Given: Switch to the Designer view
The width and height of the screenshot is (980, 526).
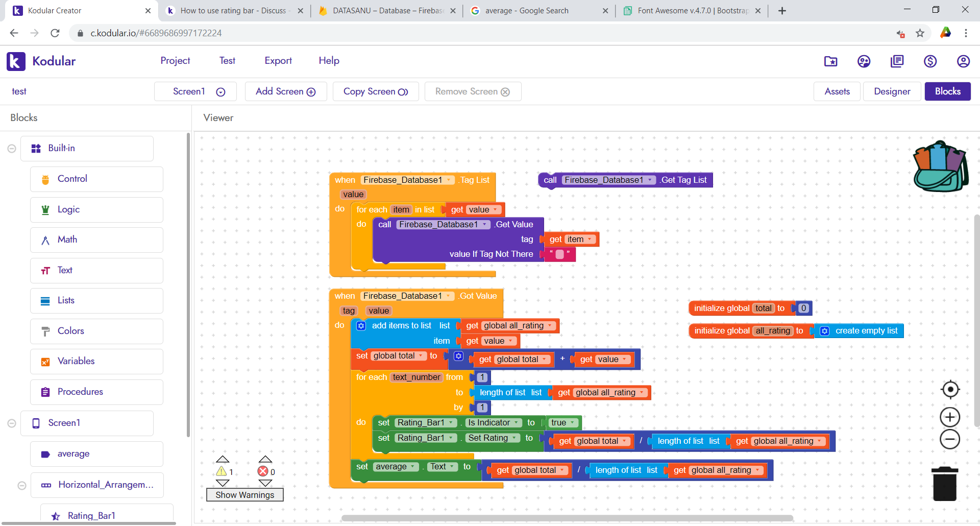Looking at the screenshot, I should [x=892, y=91].
